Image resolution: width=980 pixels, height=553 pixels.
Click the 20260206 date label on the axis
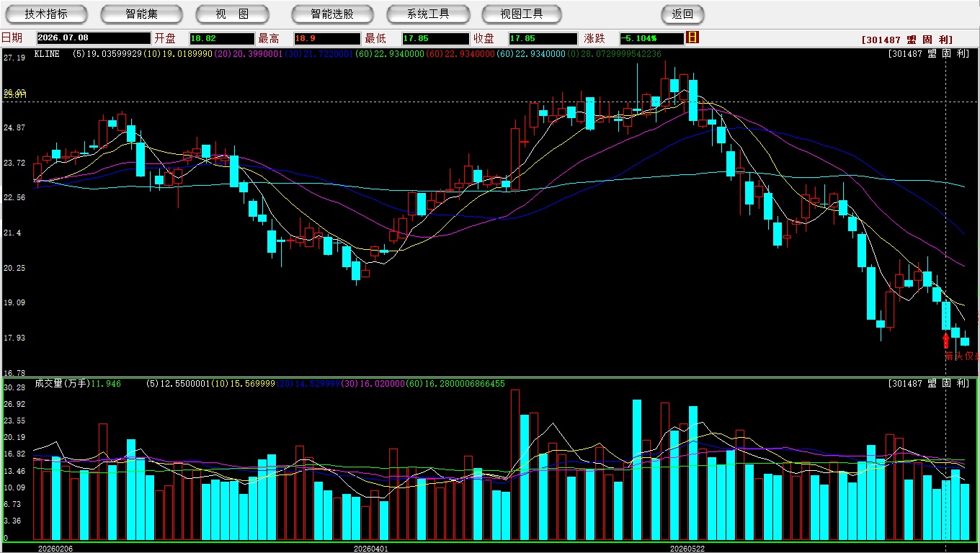pyautogui.click(x=55, y=549)
